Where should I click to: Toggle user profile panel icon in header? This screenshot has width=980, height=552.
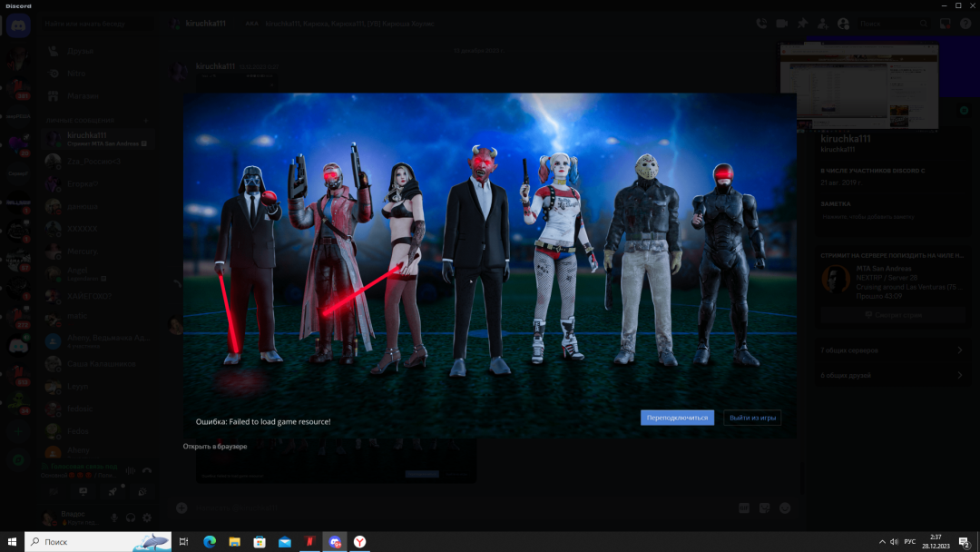click(843, 24)
